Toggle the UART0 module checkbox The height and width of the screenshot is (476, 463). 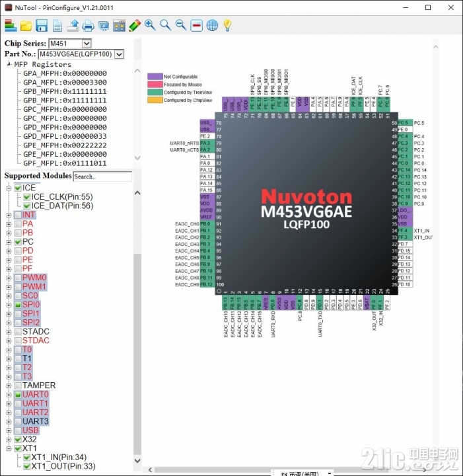(18, 395)
